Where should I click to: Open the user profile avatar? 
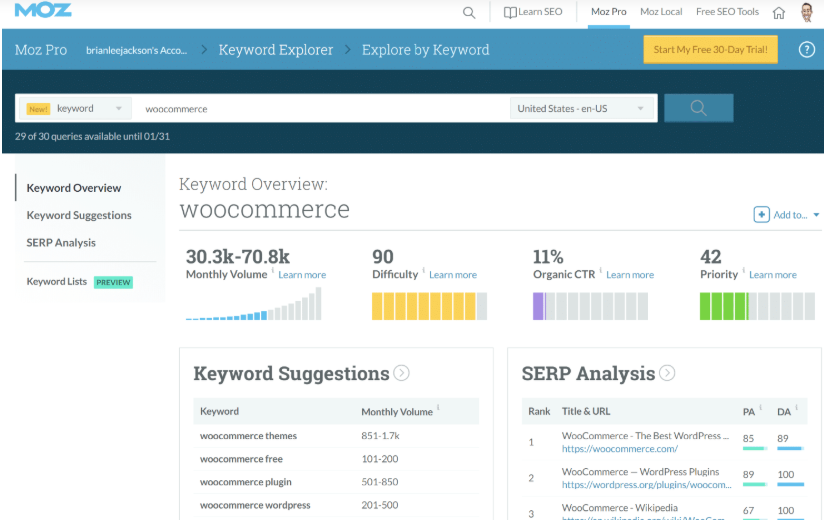[807, 12]
